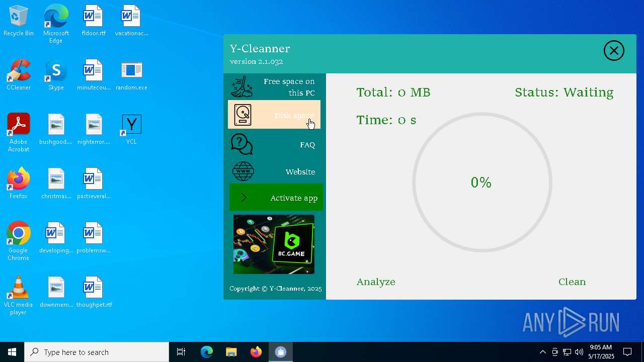Click the Clean button
This screenshot has height=362, width=644.
pos(572,282)
